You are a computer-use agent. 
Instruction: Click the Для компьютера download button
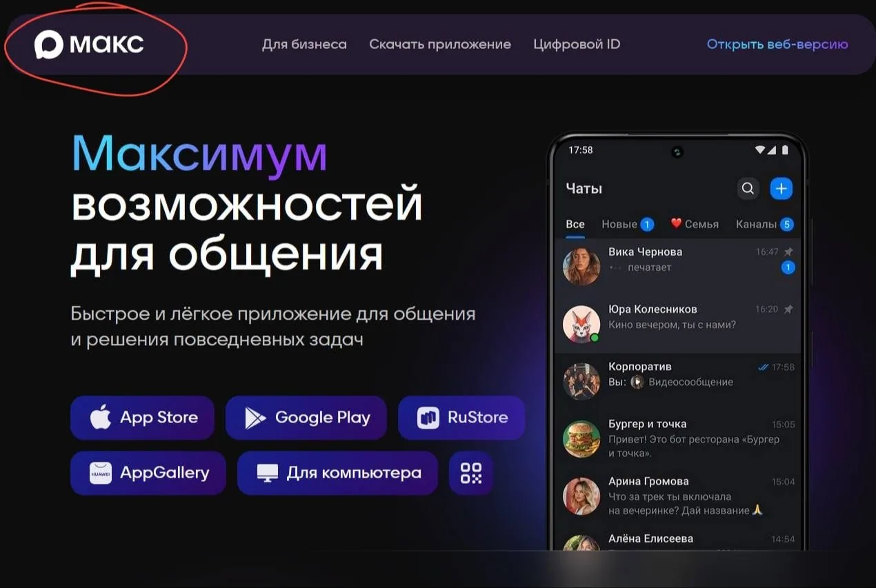(337, 473)
